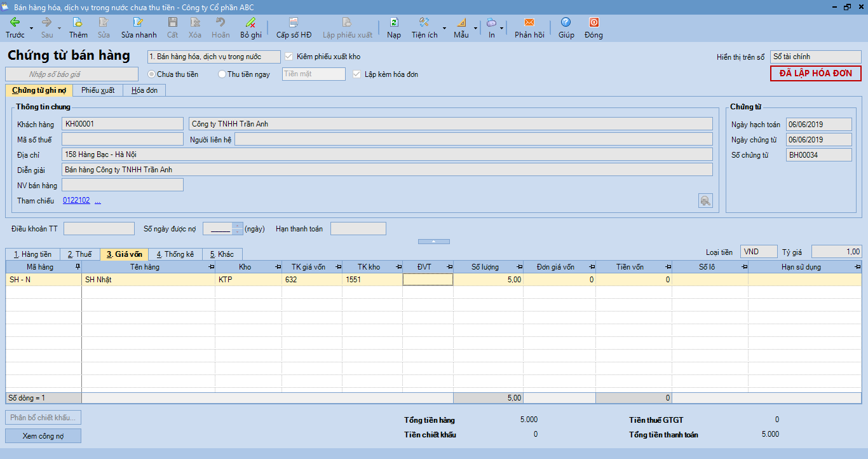The width and height of the screenshot is (868, 459).
Task: Click the reference ellipsis link
Action: click(x=98, y=200)
